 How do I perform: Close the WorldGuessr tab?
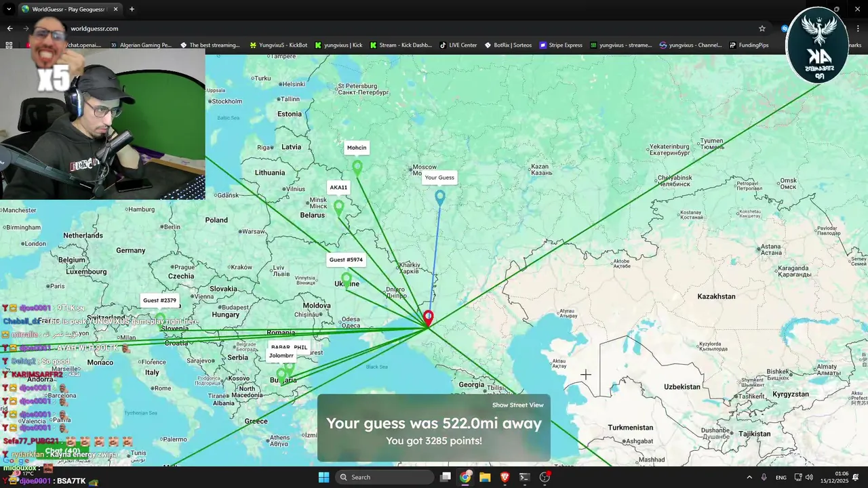pos(116,9)
